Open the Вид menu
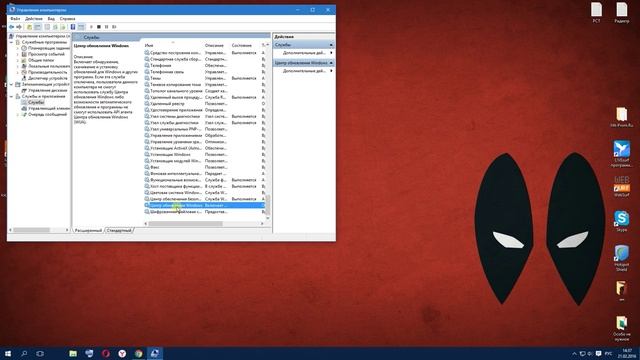The height and width of the screenshot is (360, 640). (51, 19)
